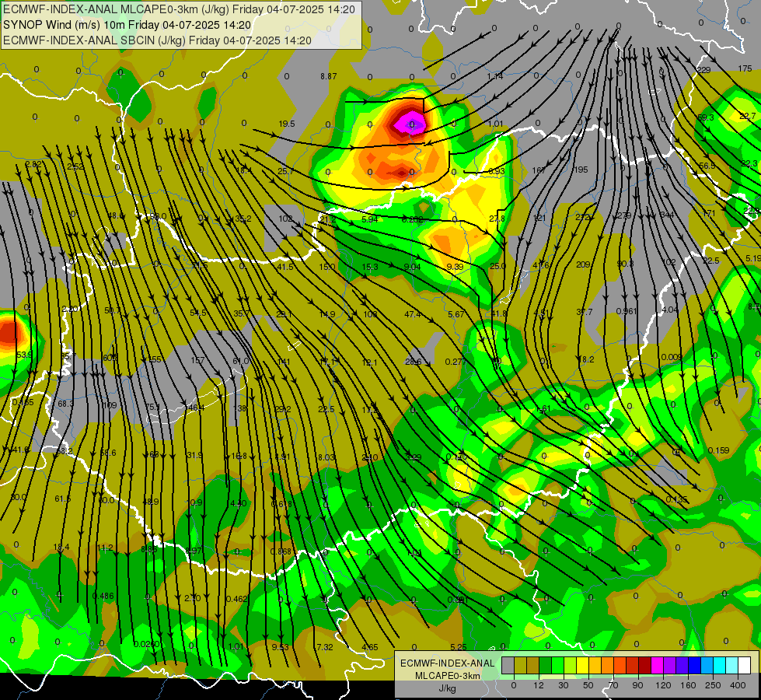Click the legend tick label 12
Viewport: 761px width, 700px height.
[538, 685]
